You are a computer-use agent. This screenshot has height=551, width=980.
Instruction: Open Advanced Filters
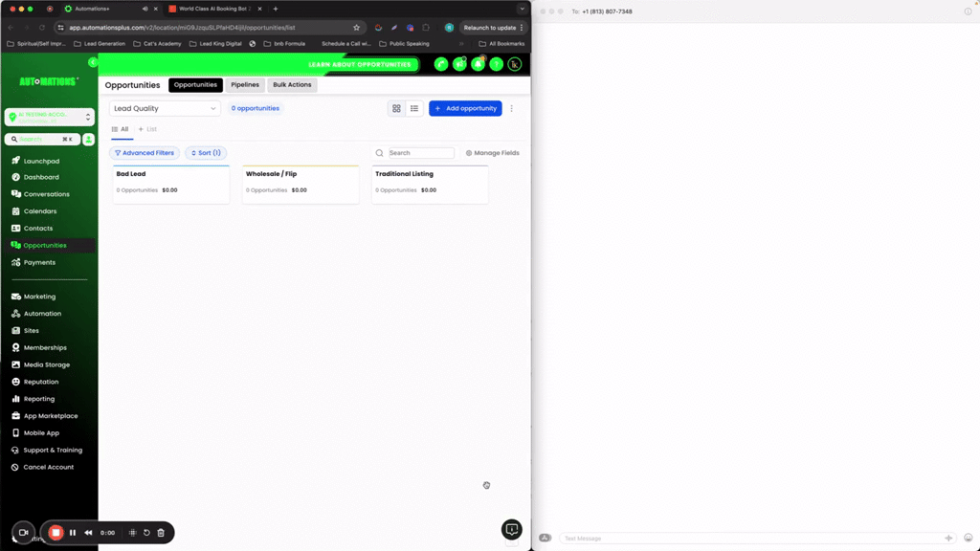[x=145, y=152]
